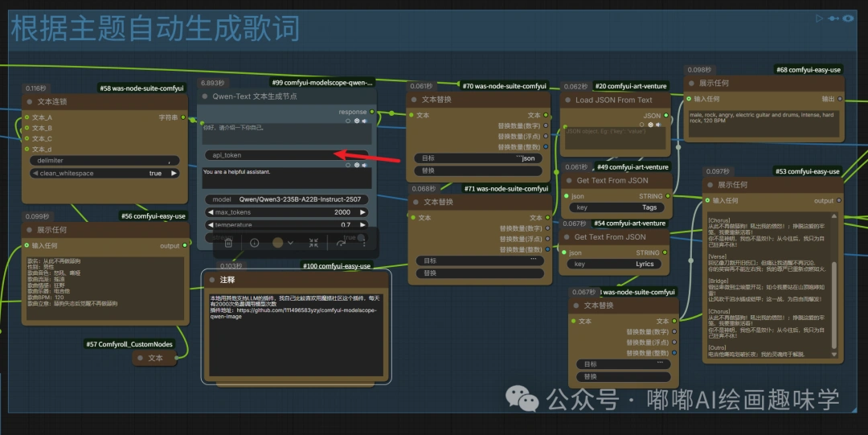Viewport: 868px width, 435px height.
Task: Collapse node #68 展示任何 via its title dot
Action: point(691,83)
